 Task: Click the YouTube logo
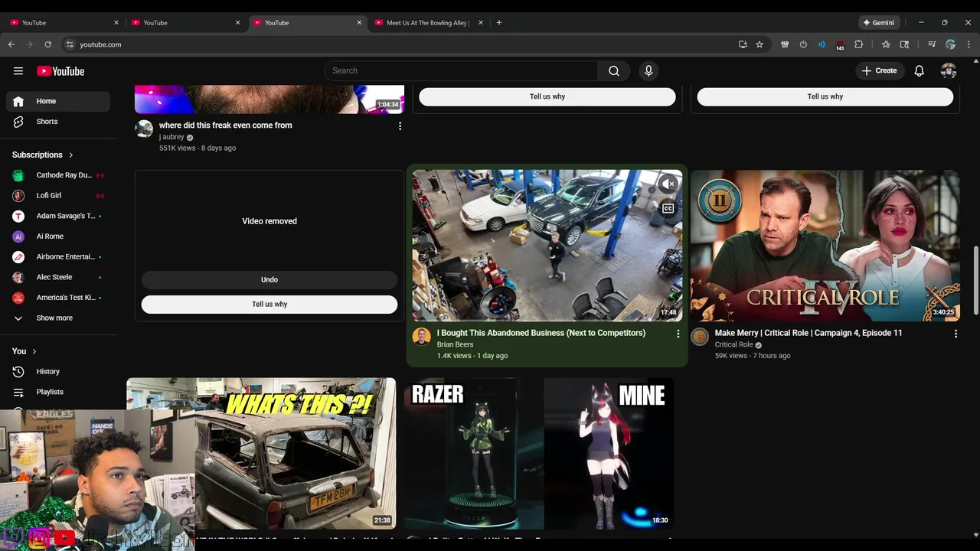click(x=60, y=71)
